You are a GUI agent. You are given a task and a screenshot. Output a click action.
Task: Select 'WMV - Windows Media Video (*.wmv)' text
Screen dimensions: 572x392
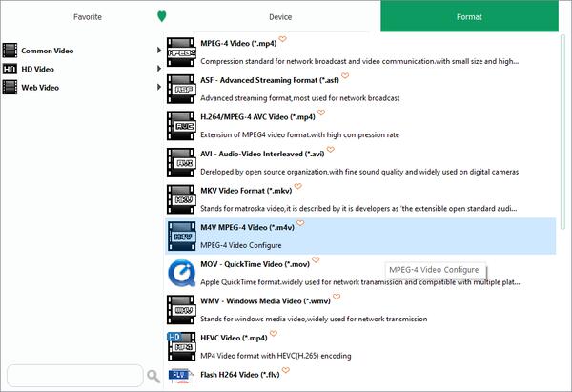[265, 301]
